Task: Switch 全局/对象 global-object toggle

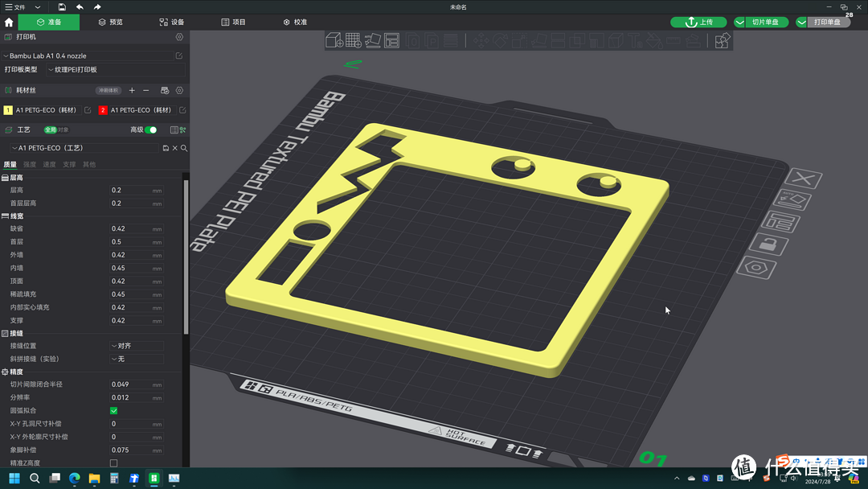Action: [x=56, y=129]
